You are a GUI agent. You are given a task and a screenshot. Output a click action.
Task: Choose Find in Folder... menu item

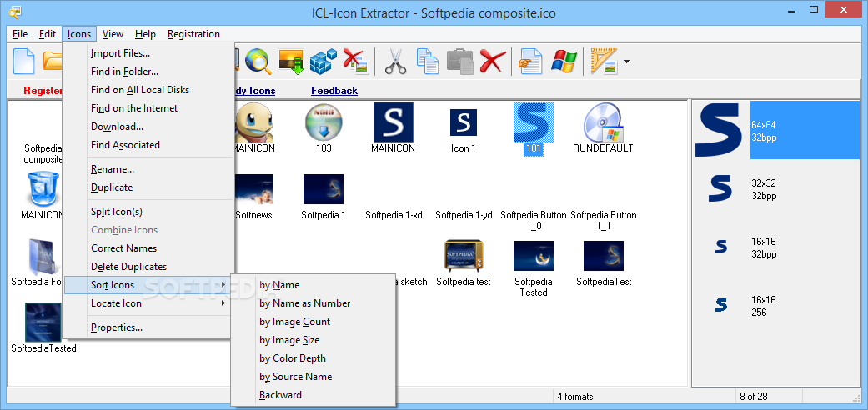click(x=148, y=72)
